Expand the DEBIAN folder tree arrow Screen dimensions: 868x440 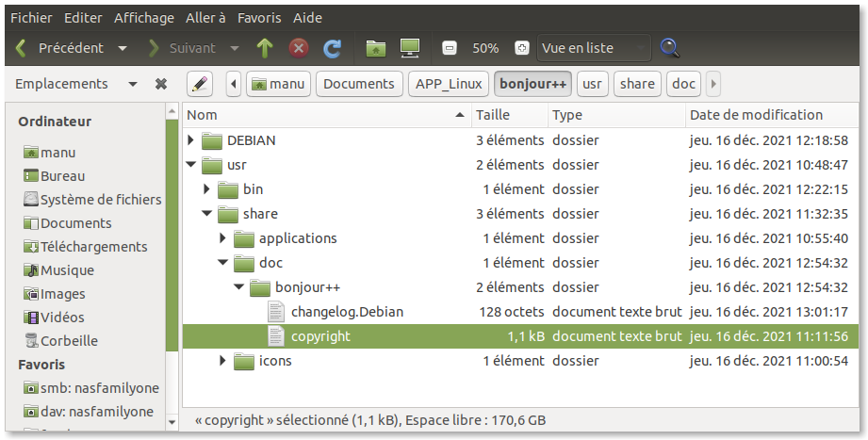pyautogui.click(x=191, y=140)
